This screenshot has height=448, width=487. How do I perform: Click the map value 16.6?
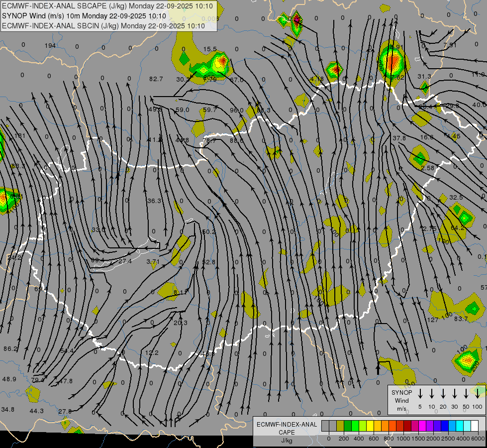coord(427,137)
